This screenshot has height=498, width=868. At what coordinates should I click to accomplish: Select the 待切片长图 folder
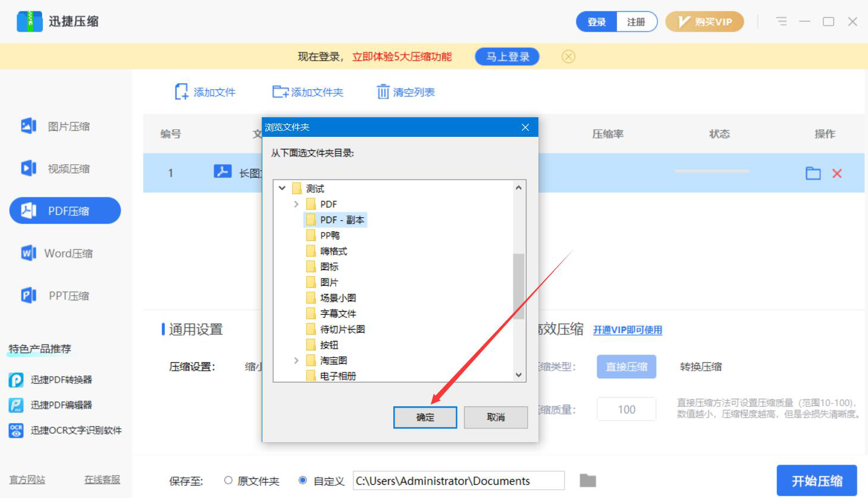[x=336, y=329]
